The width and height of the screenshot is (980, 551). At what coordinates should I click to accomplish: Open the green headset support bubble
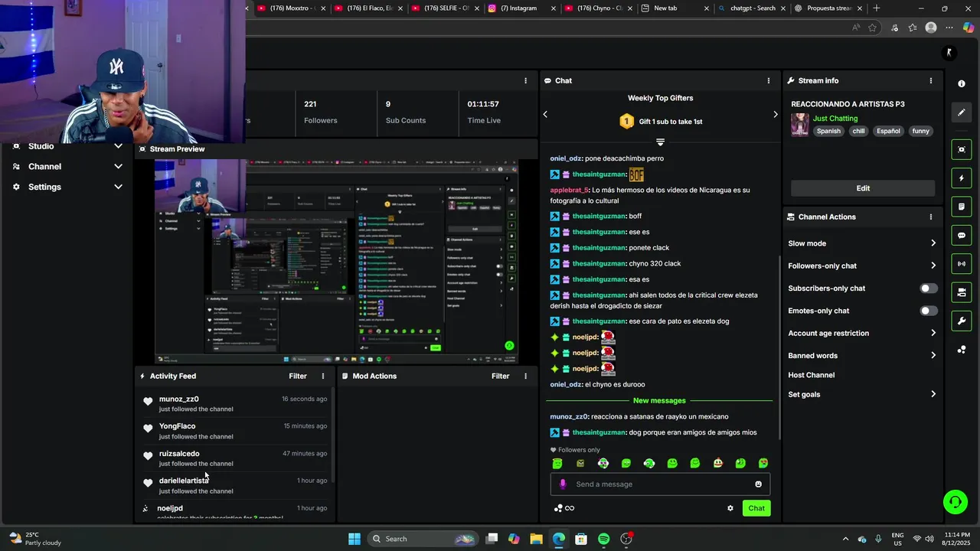click(x=955, y=502)
